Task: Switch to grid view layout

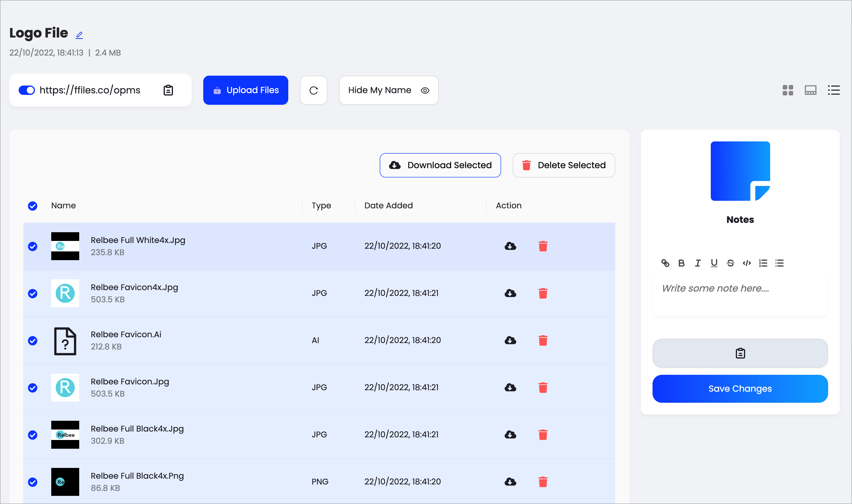Action: pos(788,90)
